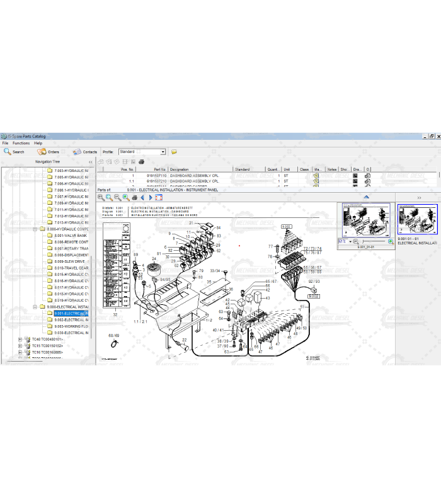Open the Contacts toolbar item
Viewport: 441px width, 504px height.
[x=84, y=152]
